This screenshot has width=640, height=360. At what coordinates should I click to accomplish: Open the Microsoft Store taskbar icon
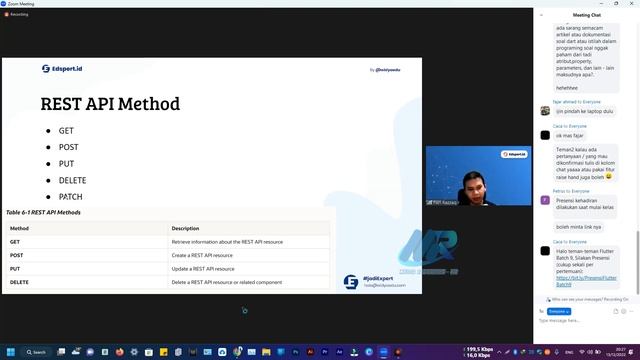point(149,352)
